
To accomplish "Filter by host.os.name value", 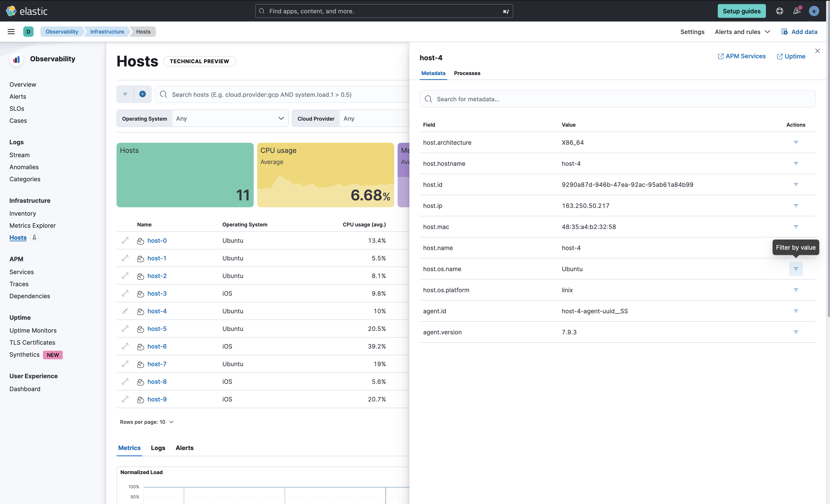I will click(x=796, y=269).
